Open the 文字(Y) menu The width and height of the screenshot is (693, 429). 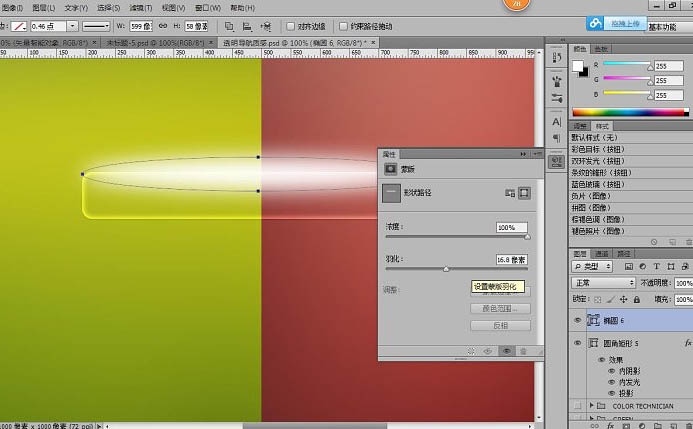[76, 8]
